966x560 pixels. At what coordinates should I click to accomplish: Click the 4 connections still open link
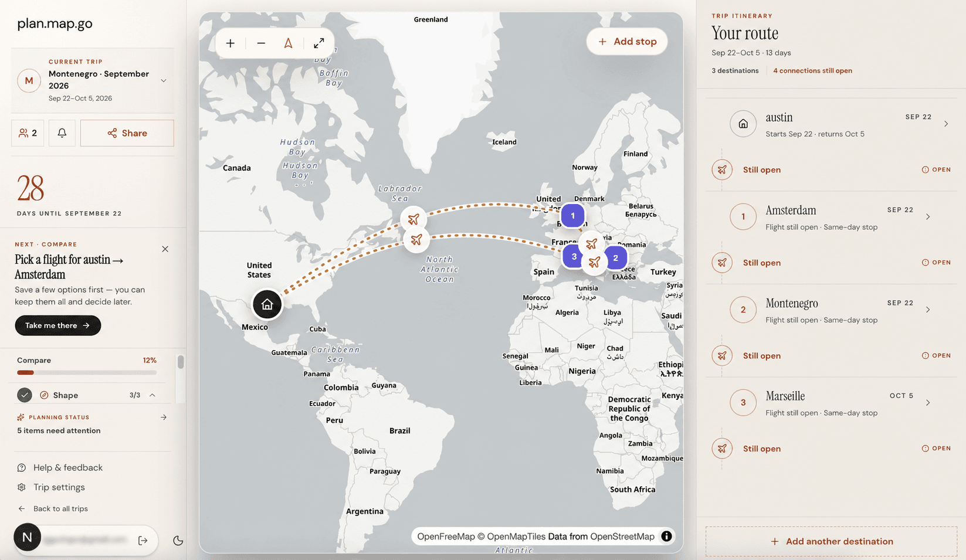coord(812,70)
